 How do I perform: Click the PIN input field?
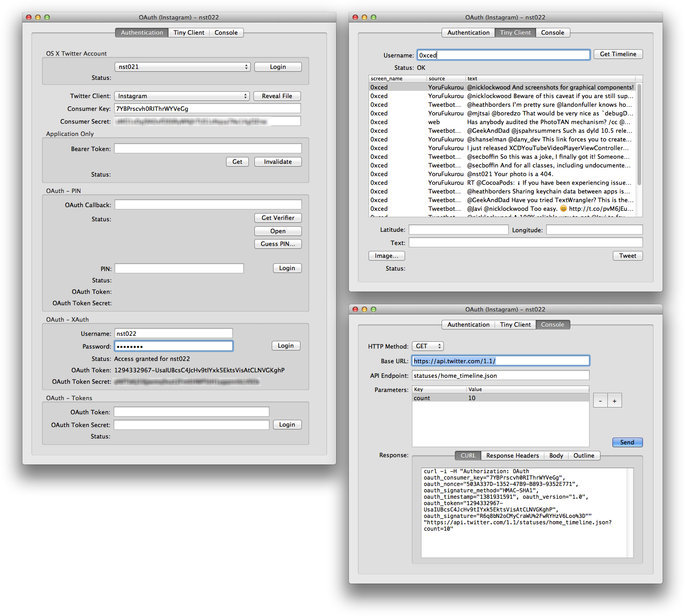(x=179, y=268)
